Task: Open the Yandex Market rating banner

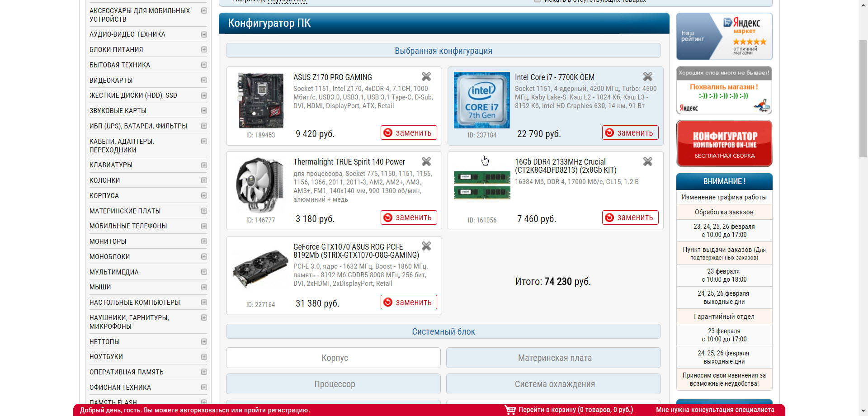Action: tap(724, 36)
